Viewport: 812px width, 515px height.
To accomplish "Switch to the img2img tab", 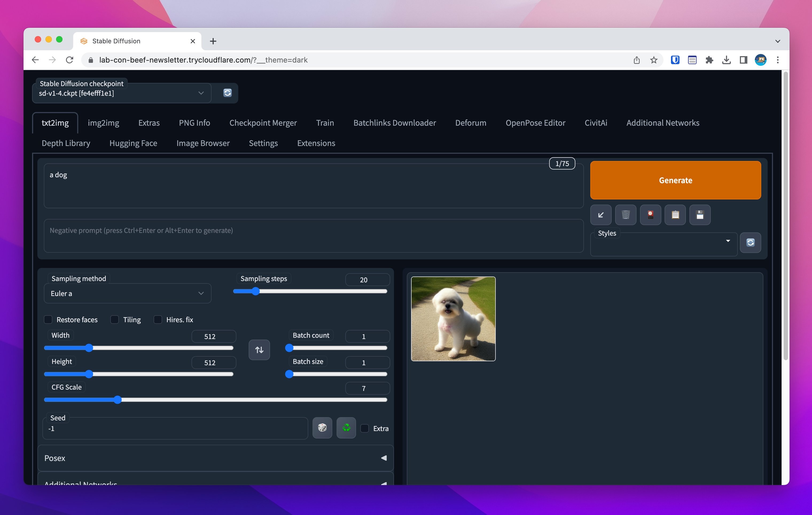I will coord(103,123).
